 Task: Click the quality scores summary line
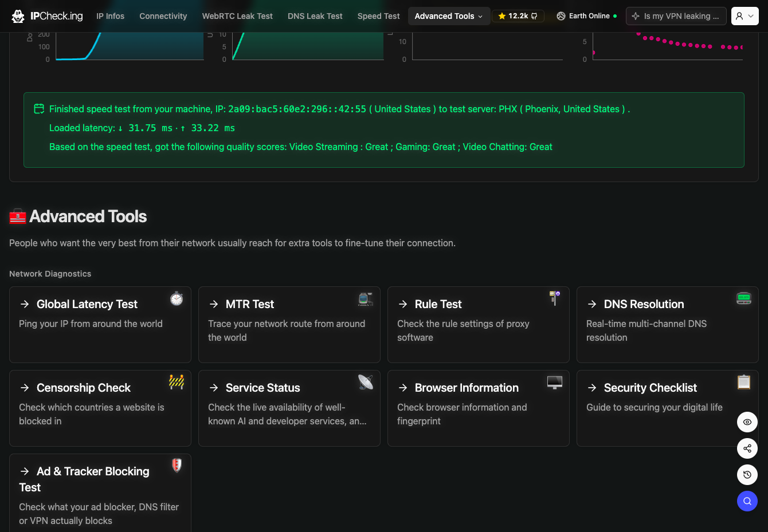(x=301, y=147)
